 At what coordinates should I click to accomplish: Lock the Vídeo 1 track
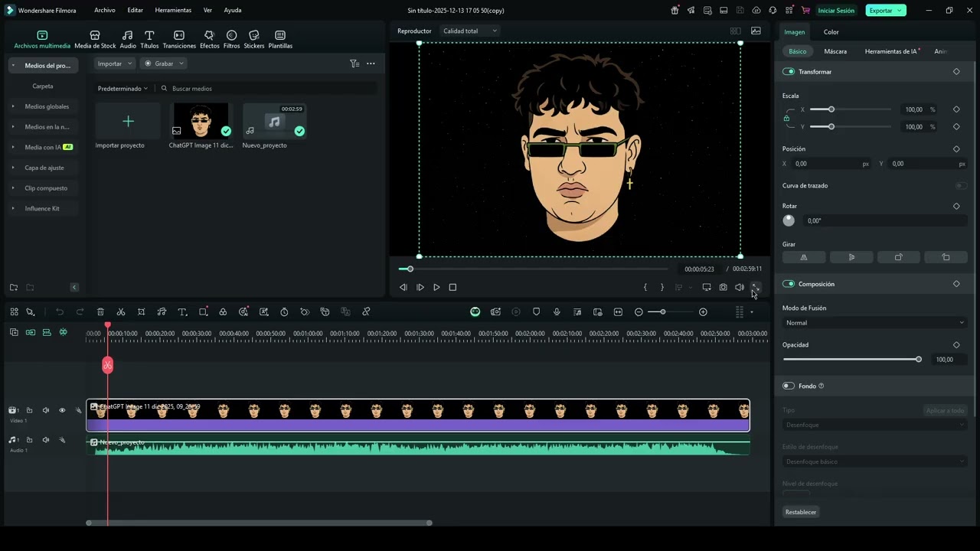(x=30, y=410)
